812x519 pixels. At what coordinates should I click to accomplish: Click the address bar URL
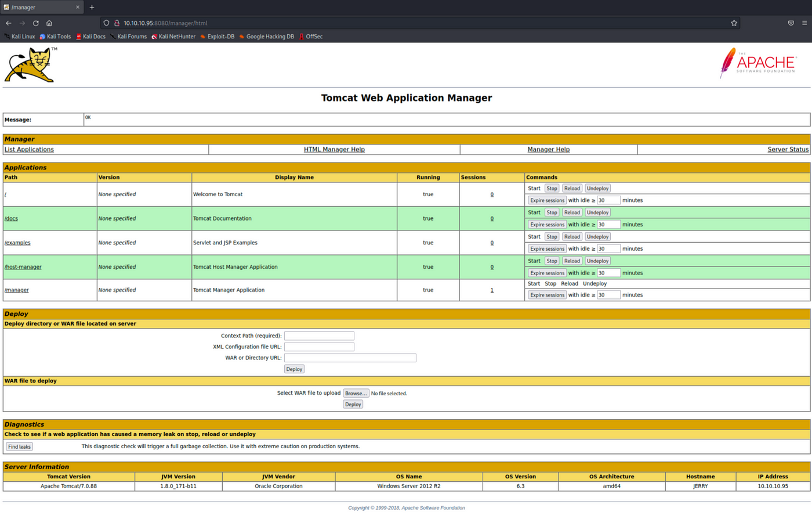(x=165, y=23)
